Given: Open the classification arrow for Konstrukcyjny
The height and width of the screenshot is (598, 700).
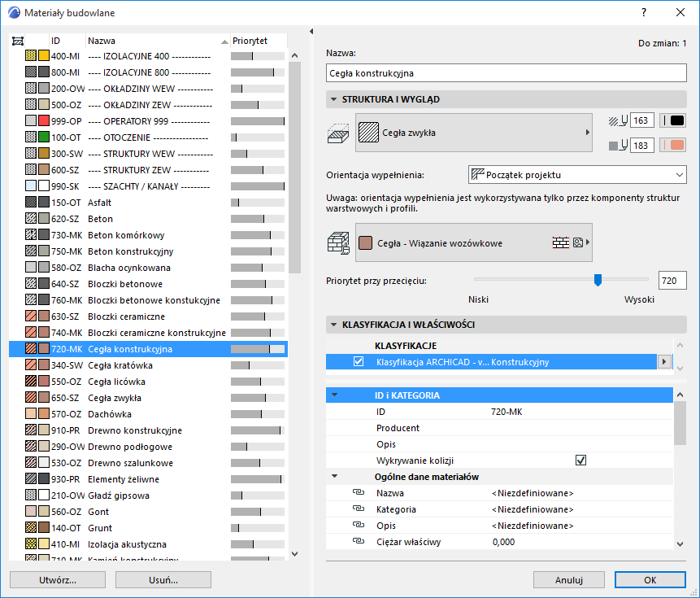Looking at the screenshot, I should coord(664,361).
